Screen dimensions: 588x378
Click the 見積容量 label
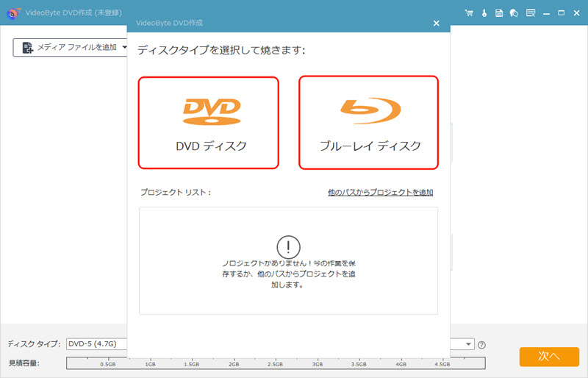click(x=24, y=363)
